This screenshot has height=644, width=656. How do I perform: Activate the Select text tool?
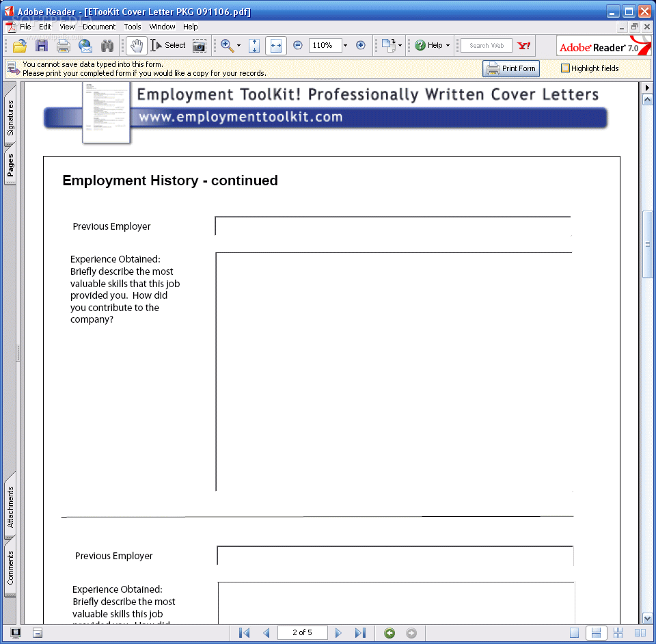168,46
